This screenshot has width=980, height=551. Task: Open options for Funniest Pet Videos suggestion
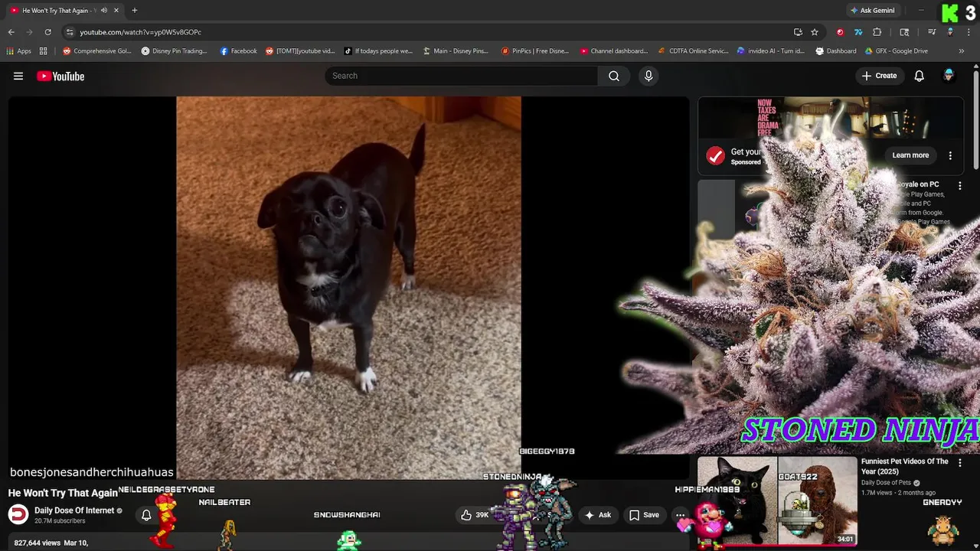coord(960,463)
